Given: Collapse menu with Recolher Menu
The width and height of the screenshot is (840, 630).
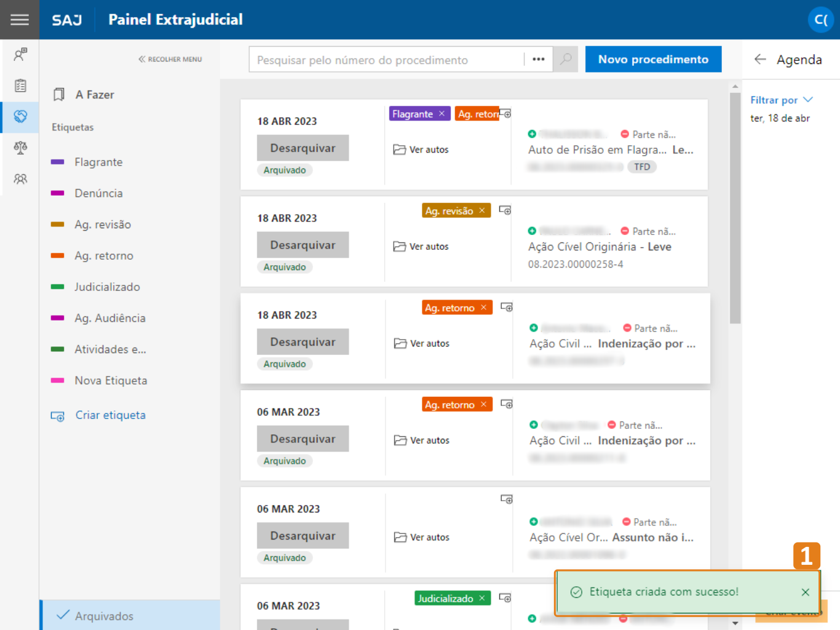Looking at the screenshot, I should 170,59.
